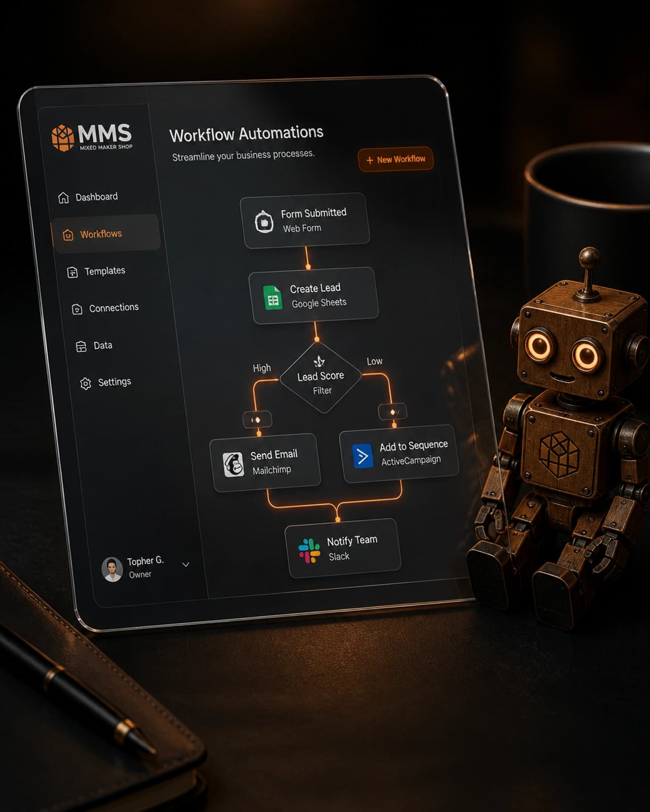Click the Web Form trigger icon
The width and height of the screenshot is (650, 812).
tap(264, 222)
